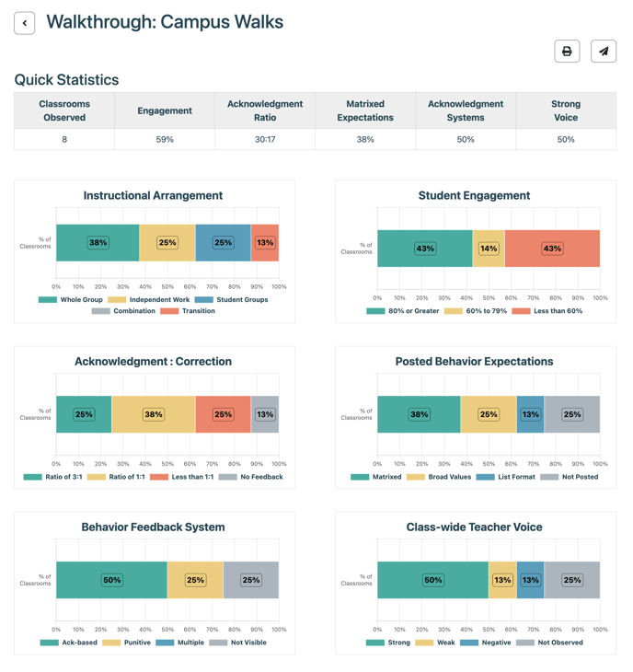Screen dimensions: 633x672
Task: Click the send paper-plane icon
Action: tap(604, 52)
